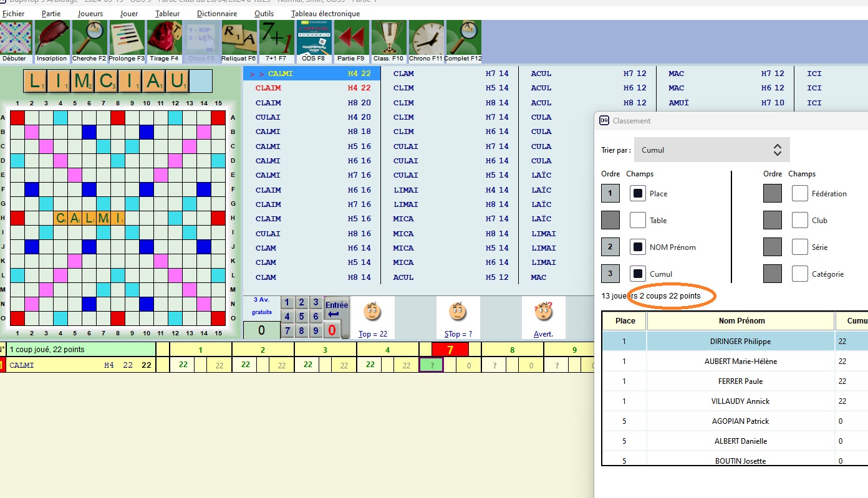Click the Cherche F2 magnifier icon
Image resolution: width=868 pixels, height=498 pixels.
coord(89,39)
